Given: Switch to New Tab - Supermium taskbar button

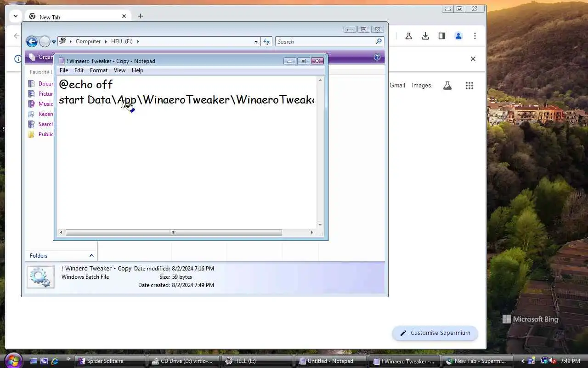Looking at the screenshot, I should click(478, 361).
